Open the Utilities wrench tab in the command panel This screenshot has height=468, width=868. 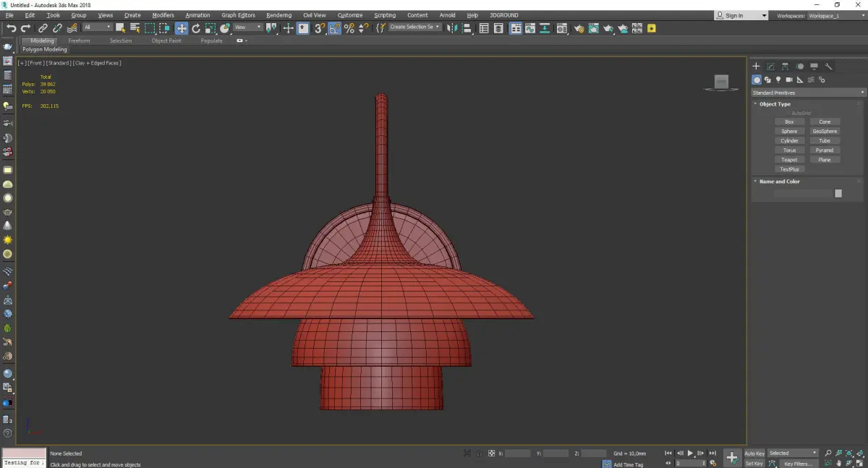(x=828, y=67)
